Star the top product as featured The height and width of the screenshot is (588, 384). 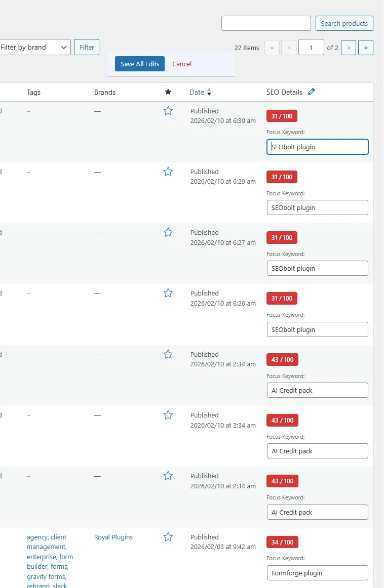pos(168,111)
